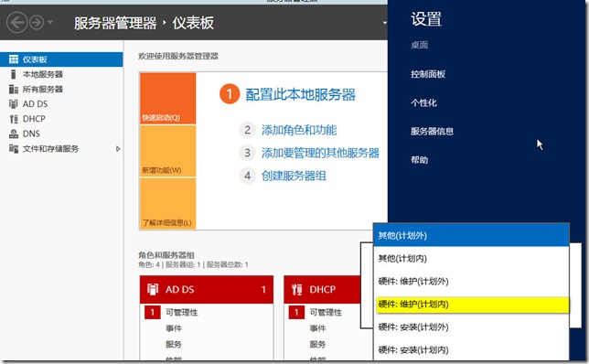This screenshot has height=364, width=589.
Task: Open 帮助 in the Settings panel
Action: click(419, 160)
